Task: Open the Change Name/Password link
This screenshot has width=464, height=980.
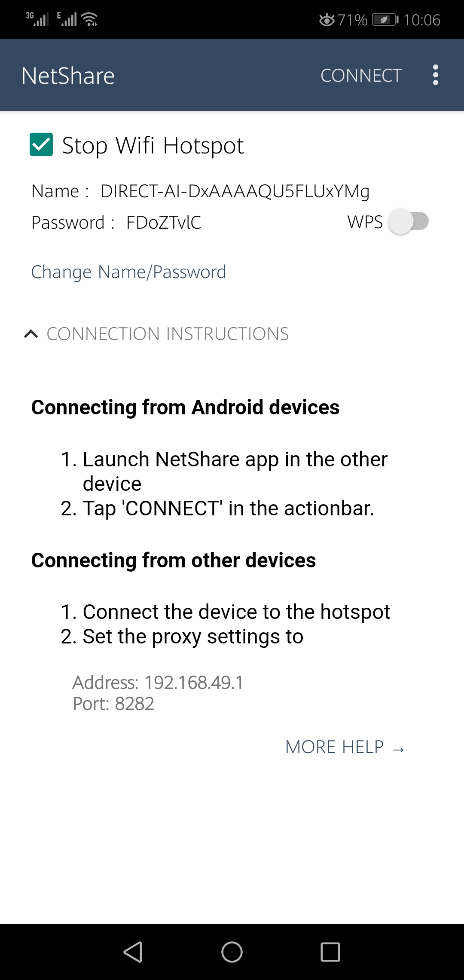Action: click(128, 272)
